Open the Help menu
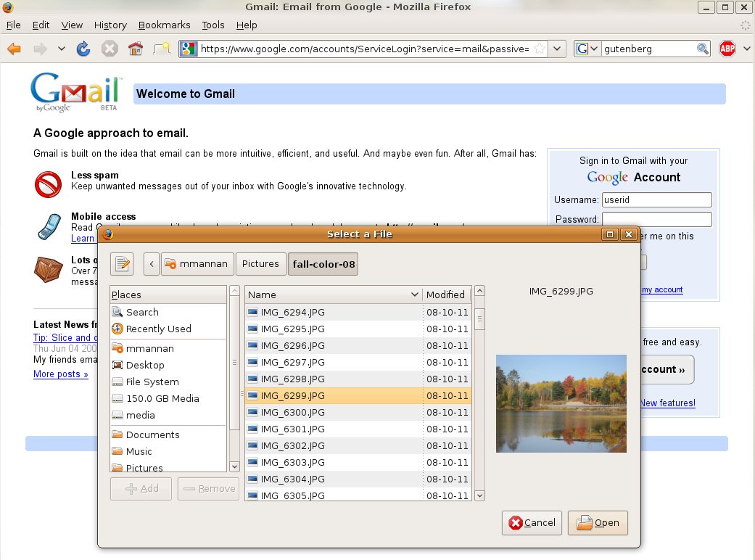This screenshot has height=560, width=755. point(247,25)
